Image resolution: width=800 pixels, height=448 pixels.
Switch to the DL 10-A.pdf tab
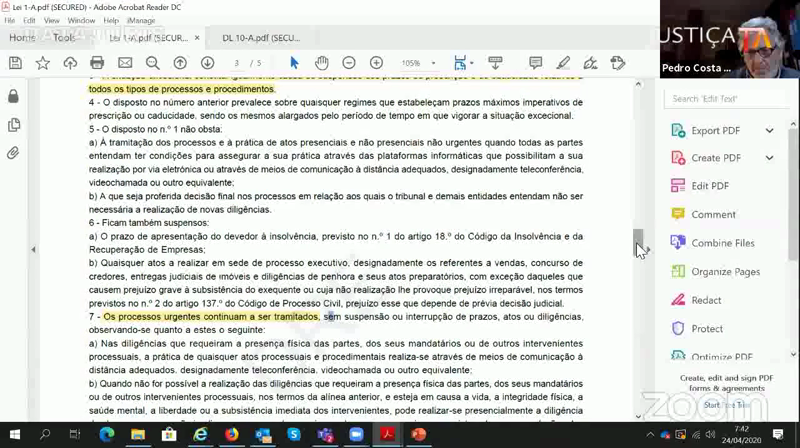click(260, 38)
